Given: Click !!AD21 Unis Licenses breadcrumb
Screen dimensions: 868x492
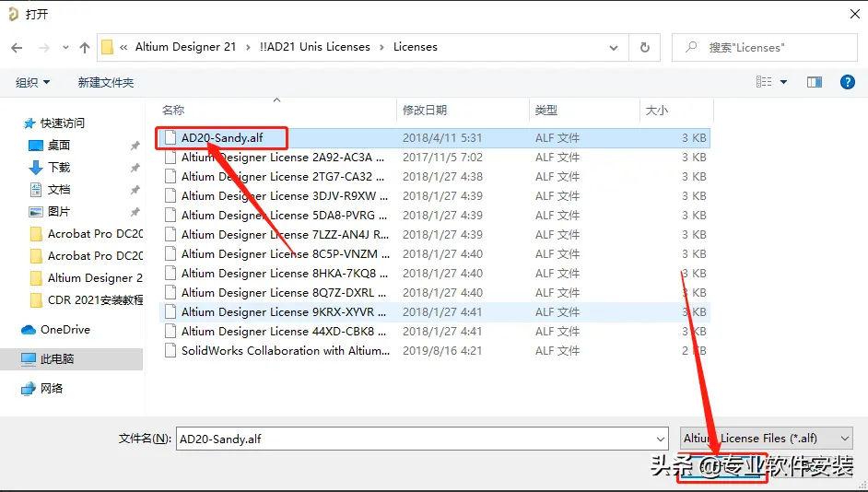Looking at the screenshot, I should pyautogui.click(x=315, y=47).
